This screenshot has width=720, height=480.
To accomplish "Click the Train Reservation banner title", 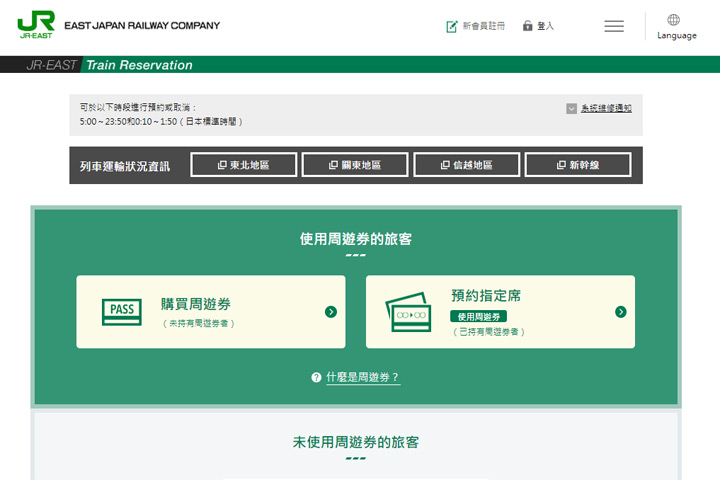I will (x=139, y=65).
